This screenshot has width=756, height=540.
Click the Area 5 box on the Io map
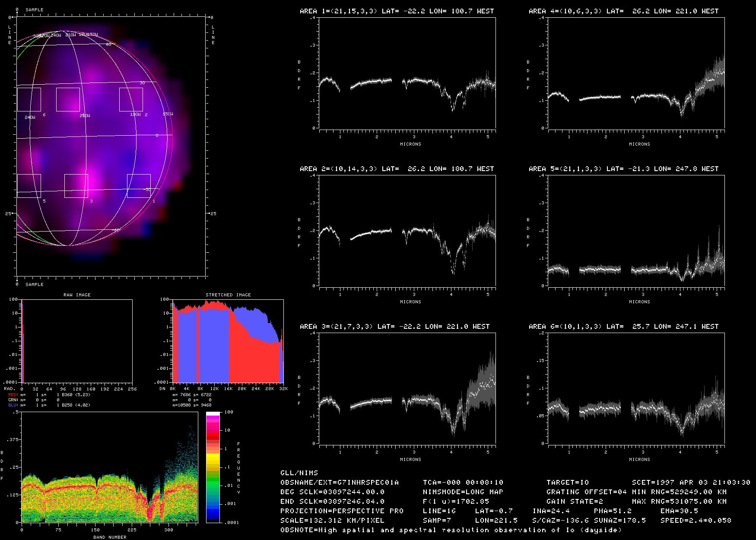click(x=29, y=186)
